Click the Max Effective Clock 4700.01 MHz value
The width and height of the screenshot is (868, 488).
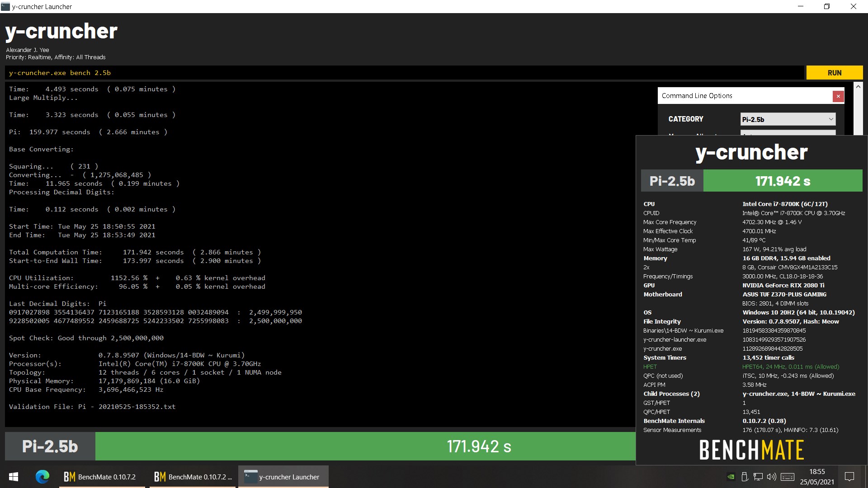759,231
